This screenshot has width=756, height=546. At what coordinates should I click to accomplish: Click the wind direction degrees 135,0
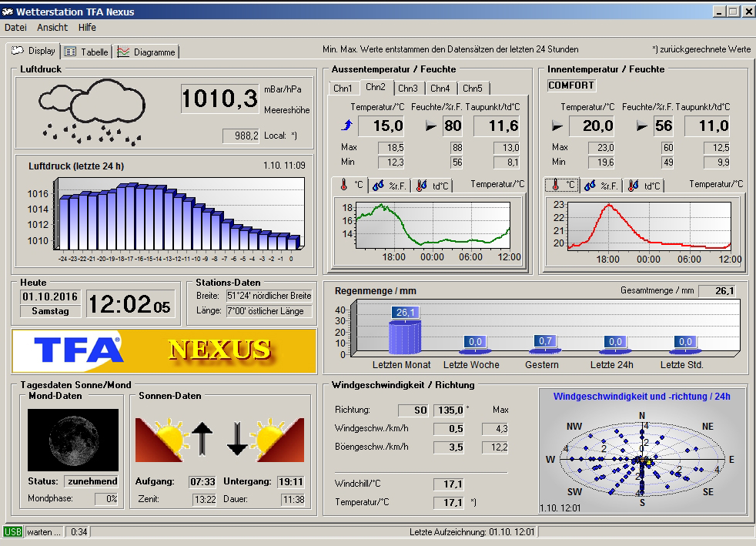449,410
